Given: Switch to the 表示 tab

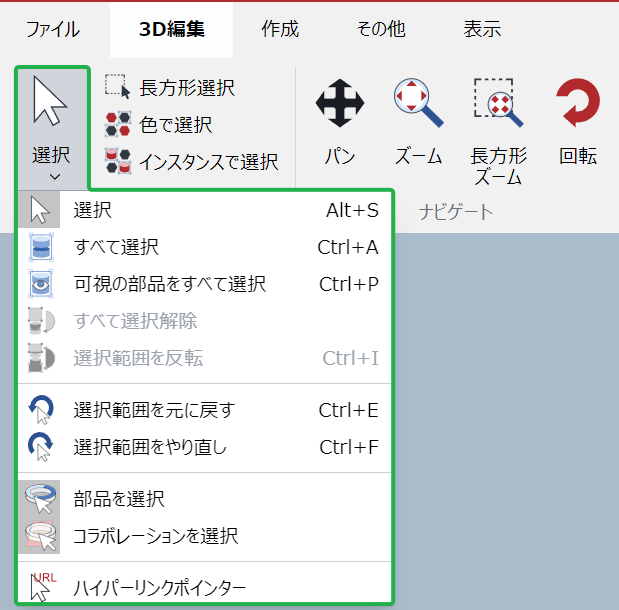Looking at the screenshot, I should click(x=482, y=30).
